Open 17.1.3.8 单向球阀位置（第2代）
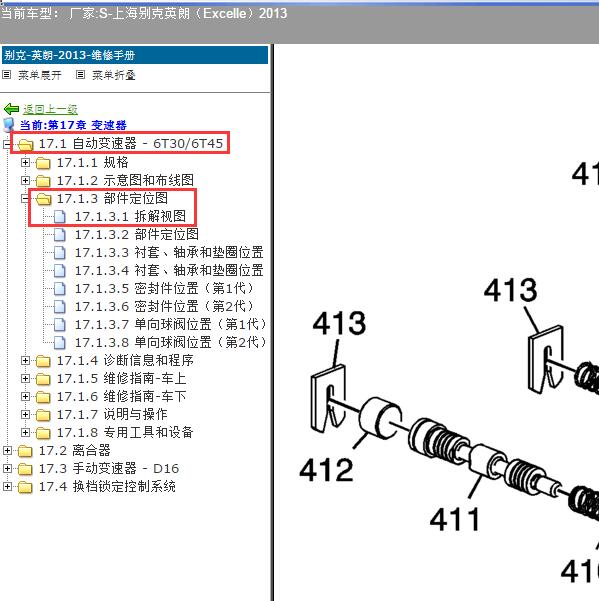Screen dimensions: 599x601 [171, 343]
